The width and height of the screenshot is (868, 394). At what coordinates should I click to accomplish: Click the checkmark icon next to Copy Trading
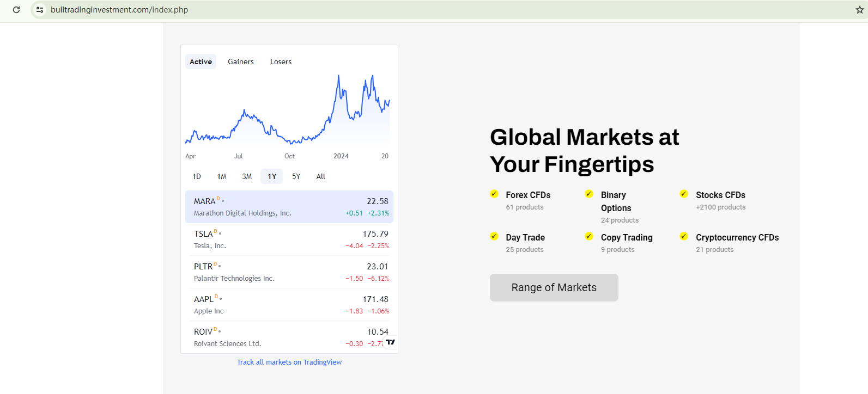pos(589,236)
